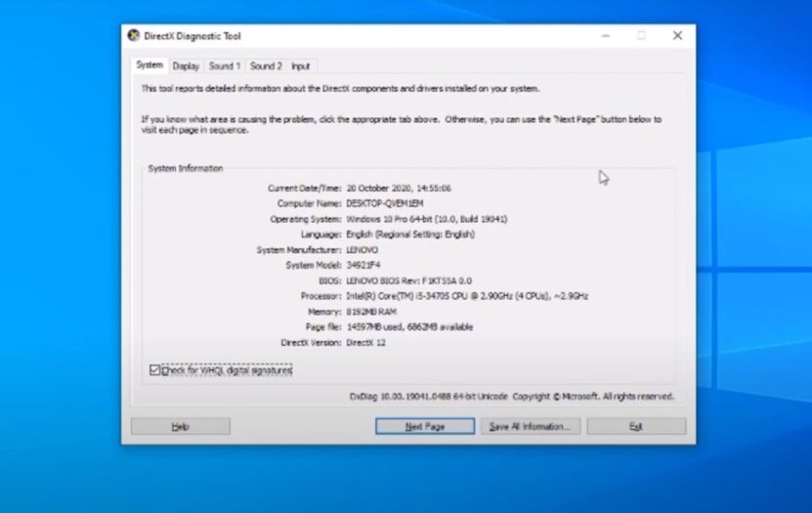Open the Input tab
Viewport: 812px width, 513px height.
coord(300,66)
